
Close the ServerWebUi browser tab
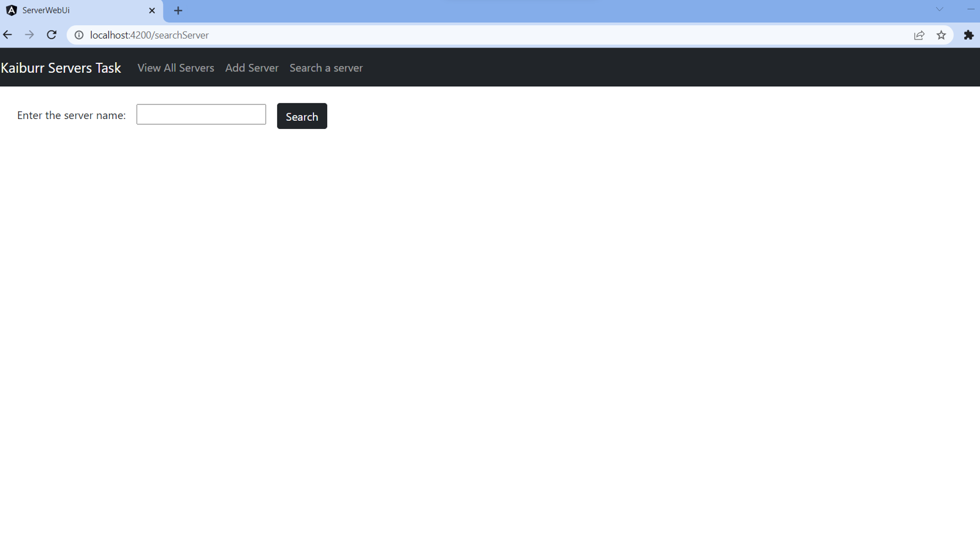click(x=152, y=11)
